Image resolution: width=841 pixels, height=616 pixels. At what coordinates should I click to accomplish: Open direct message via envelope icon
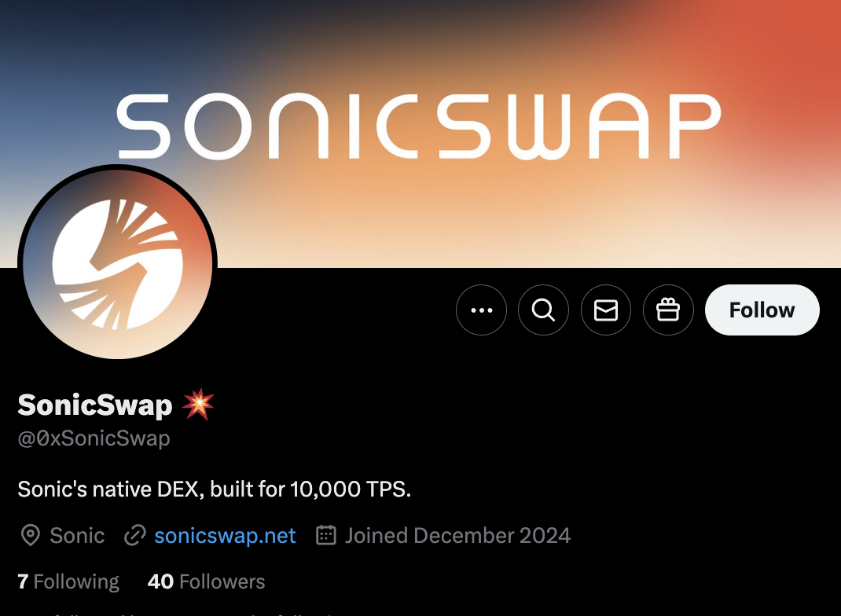(x=605, y=310)
